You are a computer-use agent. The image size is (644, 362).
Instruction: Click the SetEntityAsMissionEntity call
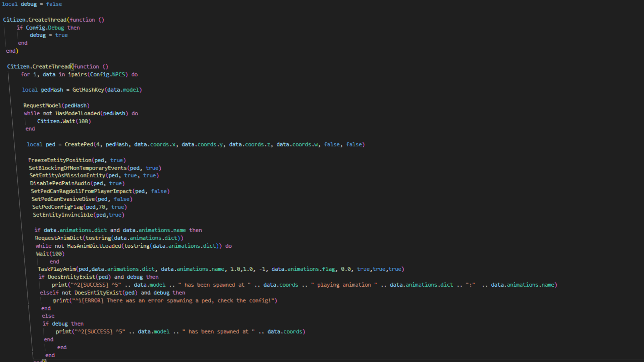pyautogui.click(x=67, y=176)
